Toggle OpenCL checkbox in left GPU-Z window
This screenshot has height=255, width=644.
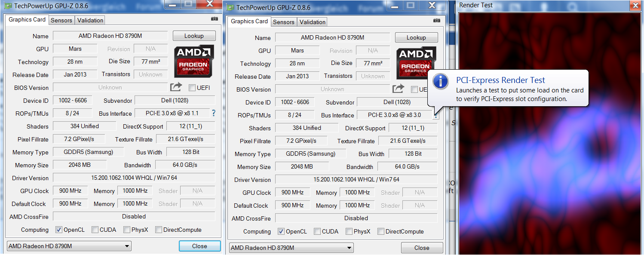[59, 230]
